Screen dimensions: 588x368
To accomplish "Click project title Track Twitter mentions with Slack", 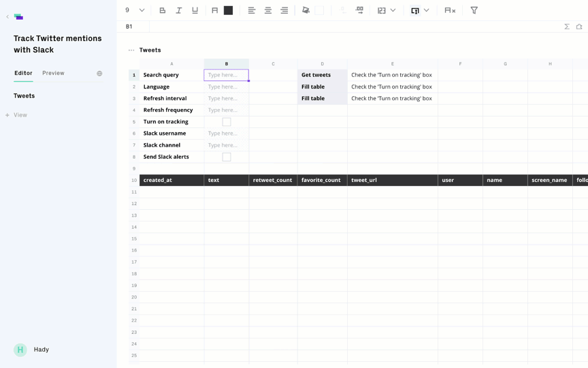I will click(58, 44).
